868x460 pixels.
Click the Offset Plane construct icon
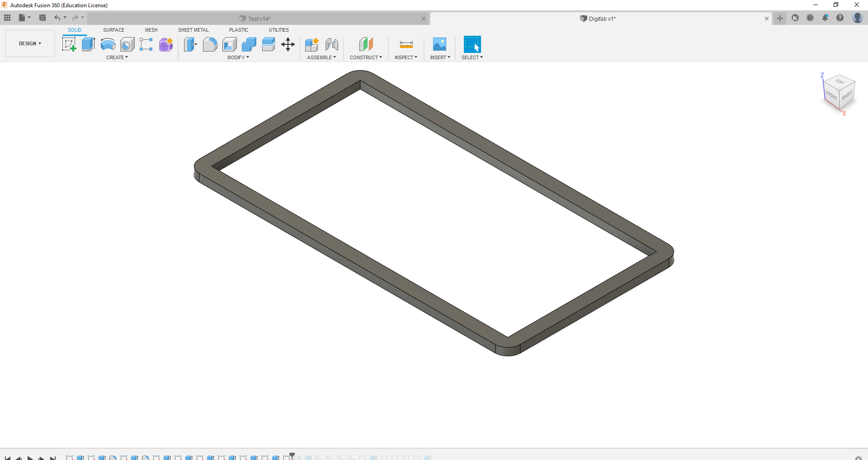tap(366, 44)
